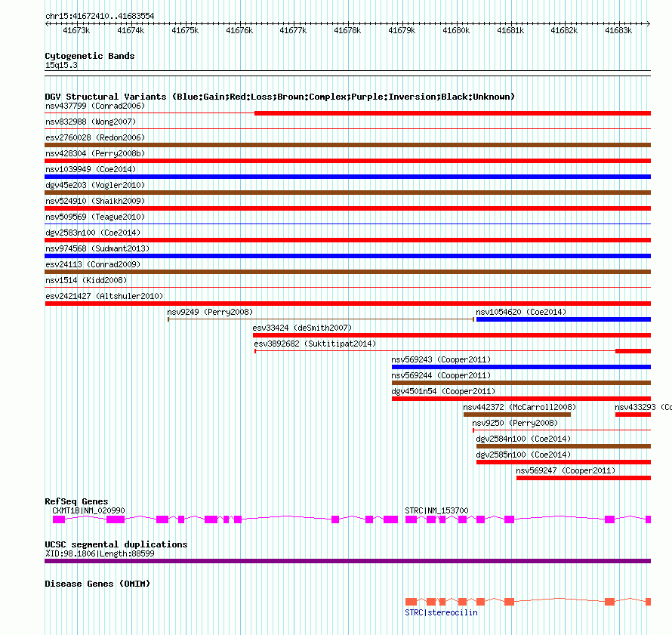672x635 pixels.
Task: Open nsv1054620 (Coe2014) variant label
Action: pos(521,312)
